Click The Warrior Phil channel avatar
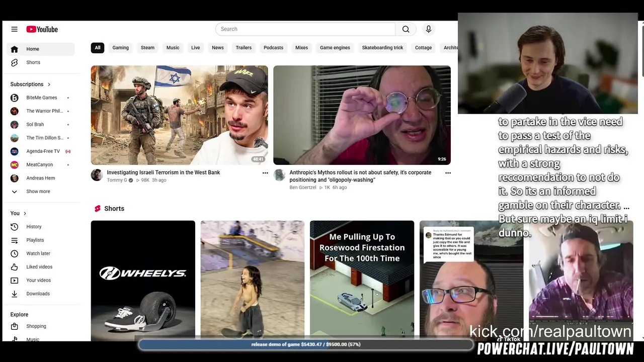The height and width of the screenshot is (362, 644). coord(14,111)
